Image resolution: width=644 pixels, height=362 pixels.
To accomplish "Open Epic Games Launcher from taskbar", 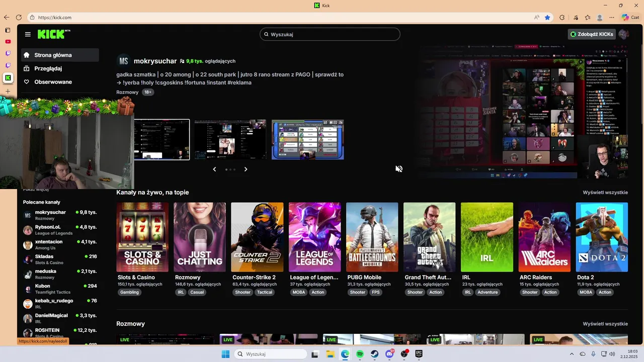I will click(419, 354).
